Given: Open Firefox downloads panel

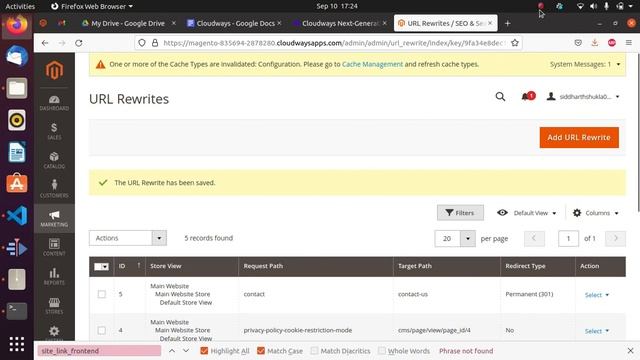Looking at the screenshot, I should pos(595,43).
